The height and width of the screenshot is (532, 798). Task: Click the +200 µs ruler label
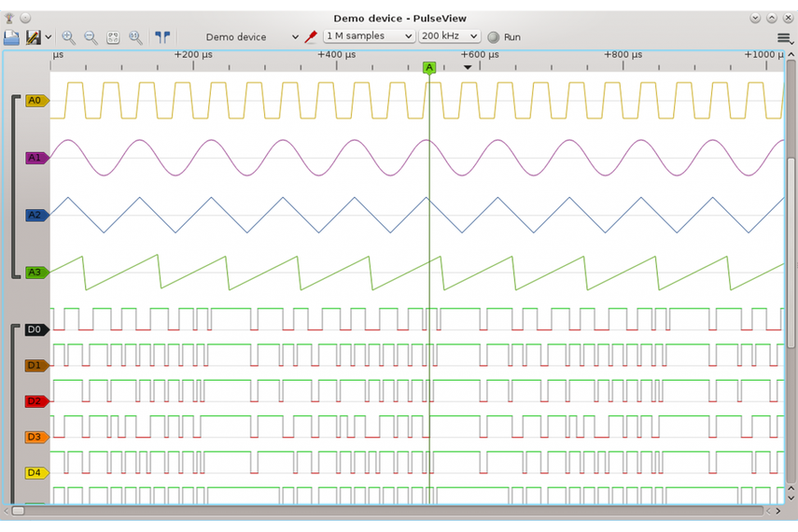click(193, 54)
